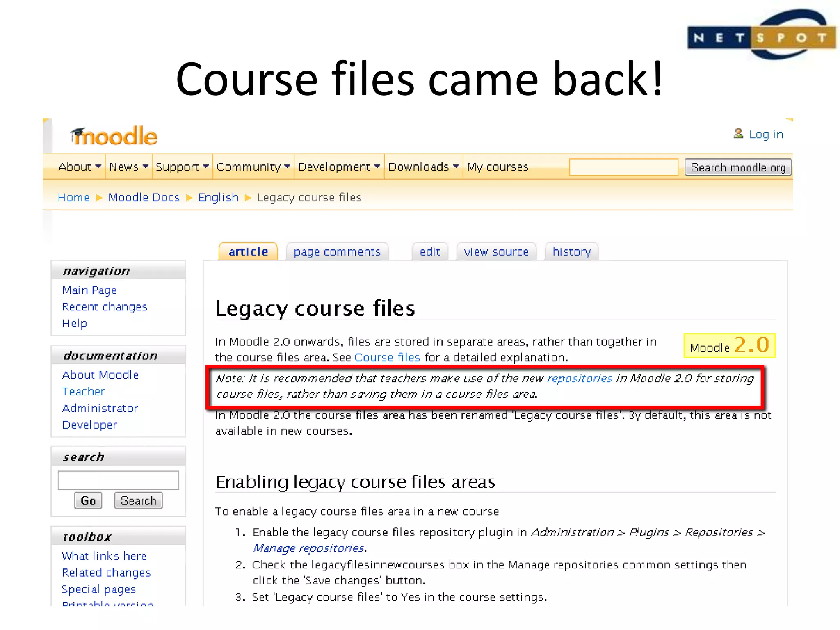Image resolution: width=840 pixels, height=630 pixels.
Task: Open Administrator documentation link
Action: coord(100,408)
